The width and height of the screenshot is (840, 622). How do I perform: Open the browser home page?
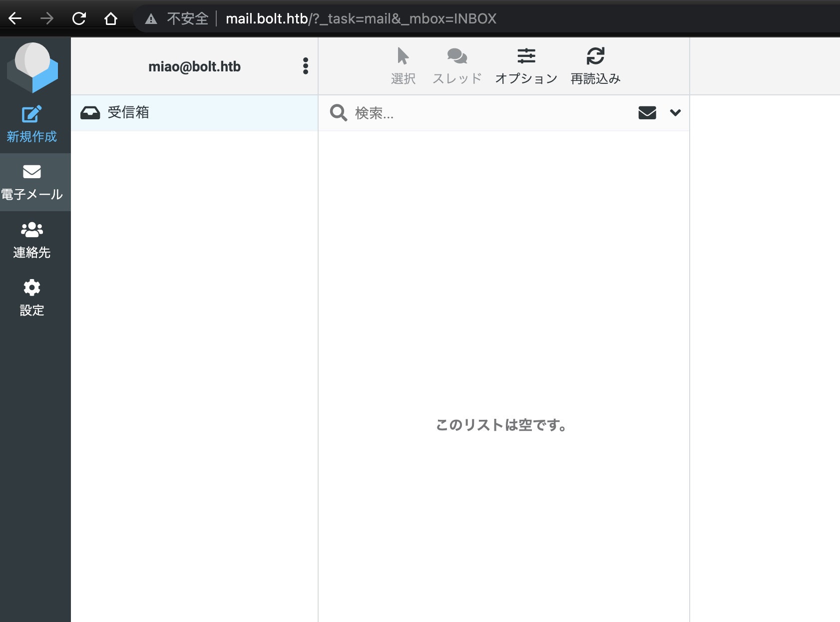pyautogui.click(x=111, y=19)
